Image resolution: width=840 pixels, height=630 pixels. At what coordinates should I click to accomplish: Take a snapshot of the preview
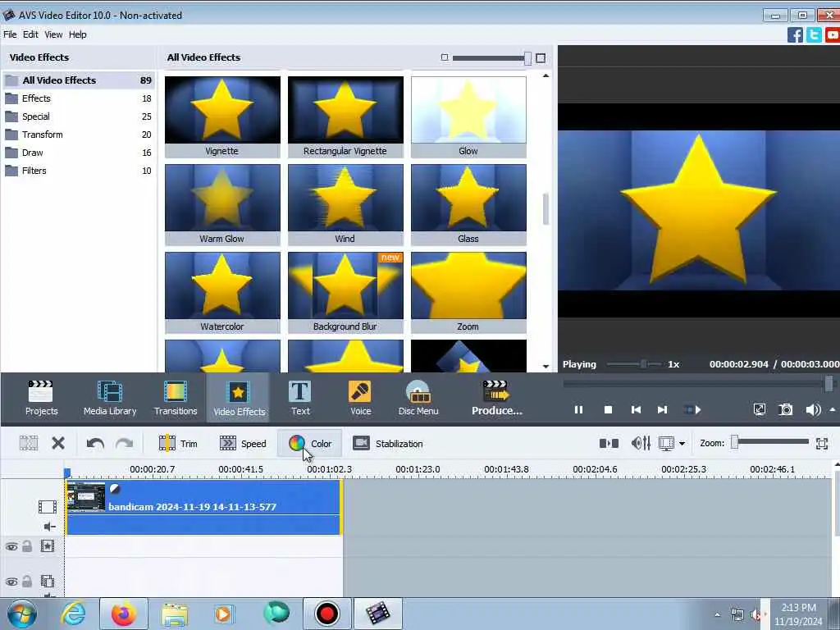click(x=785, y=410)
